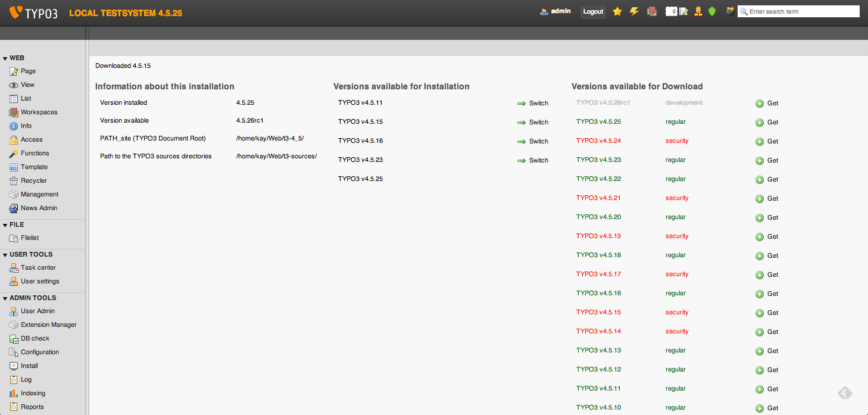This screenshot has height=415, width=868.
Task: Select the sources path /home/kay/Web/t3-sources/
Action: 276,156
